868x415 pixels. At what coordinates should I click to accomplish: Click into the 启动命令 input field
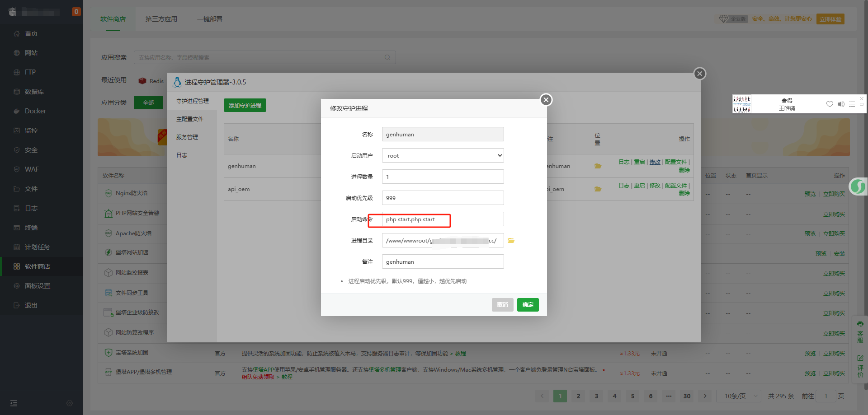pyautogui.click(x=443, y=219)
